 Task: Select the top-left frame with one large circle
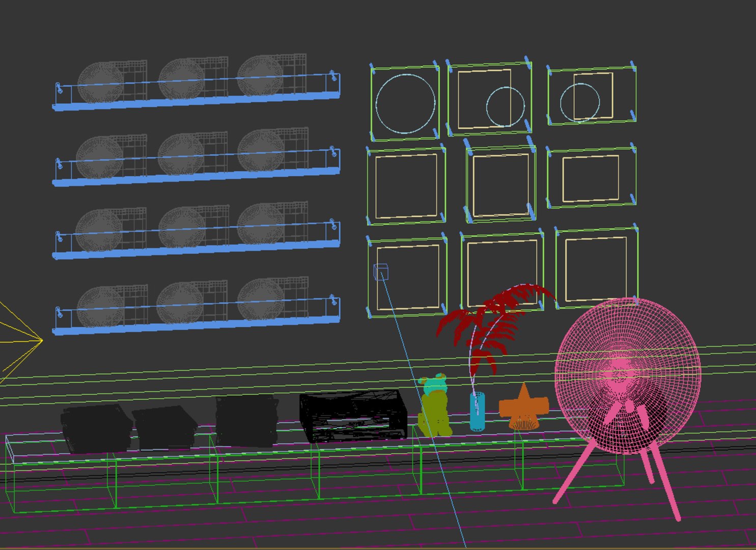pos(405,103)
